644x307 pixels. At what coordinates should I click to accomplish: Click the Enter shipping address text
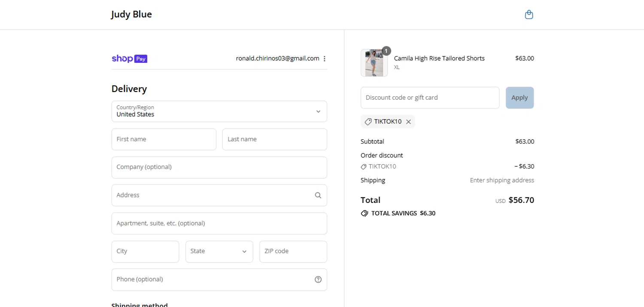[502, 180]
